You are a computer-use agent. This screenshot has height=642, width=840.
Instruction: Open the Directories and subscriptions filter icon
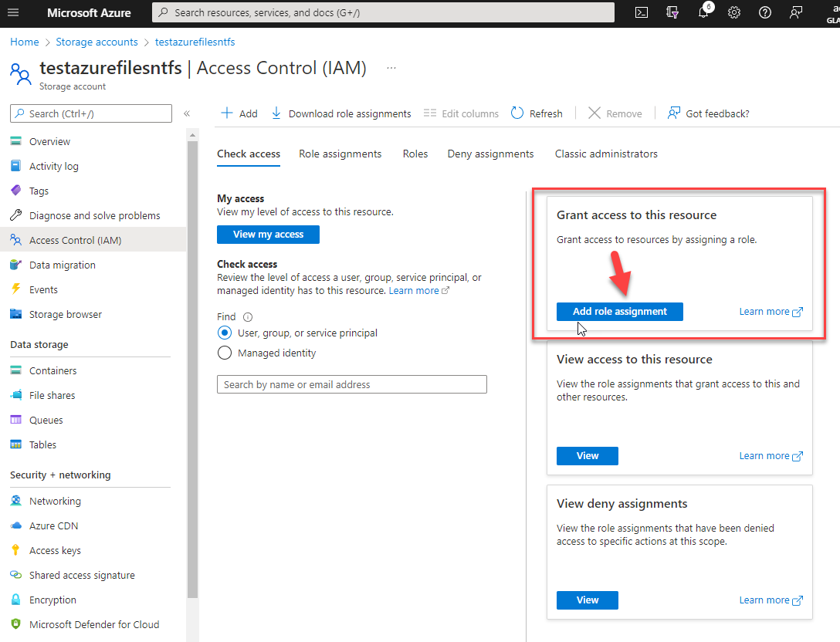coord(672,12)
